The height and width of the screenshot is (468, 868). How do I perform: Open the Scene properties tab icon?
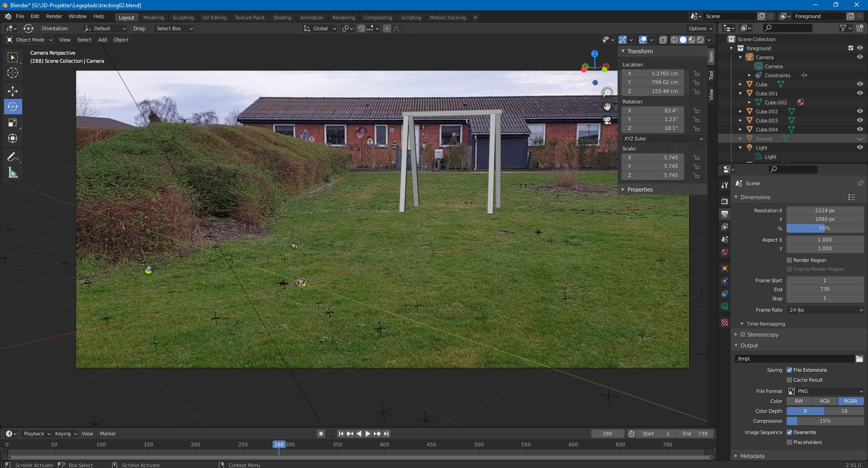725,239
